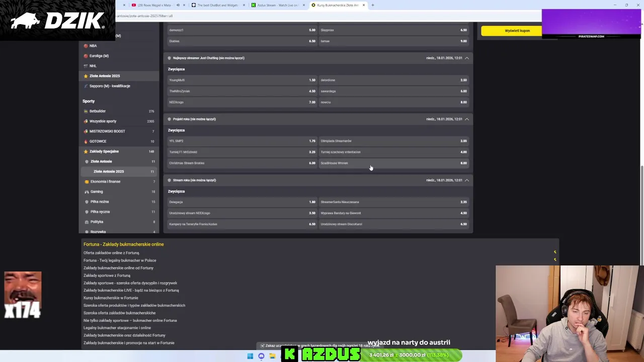Bet on StreamerSanta Nieuczesana at 2.35
The height and width of the screenshot is (362, 644).
point(393,202)
